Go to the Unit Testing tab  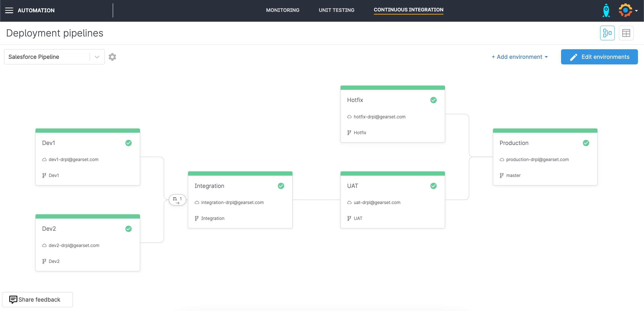[x=336, y=10]
